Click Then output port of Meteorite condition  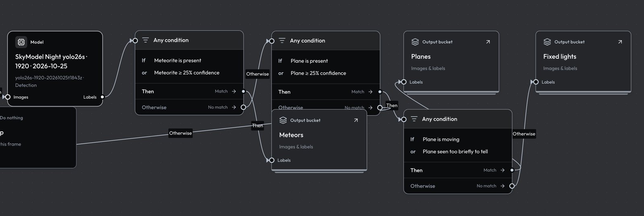[243, 91]
